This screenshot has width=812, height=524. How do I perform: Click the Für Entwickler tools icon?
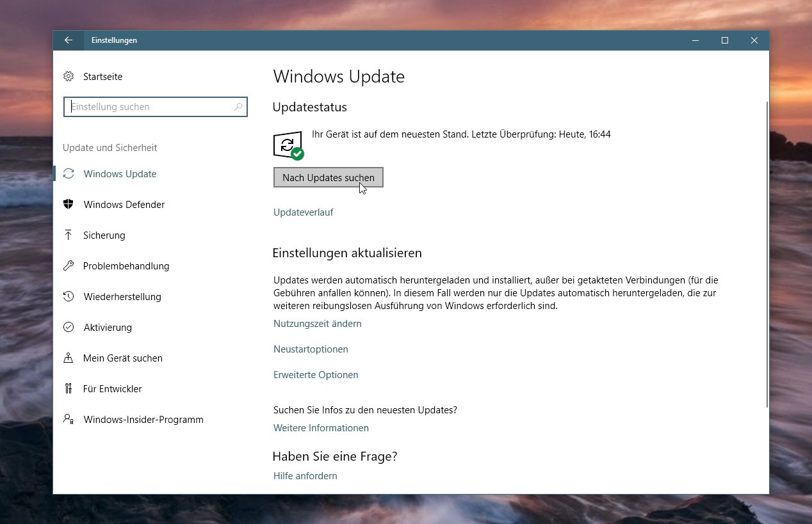point(69,389)
